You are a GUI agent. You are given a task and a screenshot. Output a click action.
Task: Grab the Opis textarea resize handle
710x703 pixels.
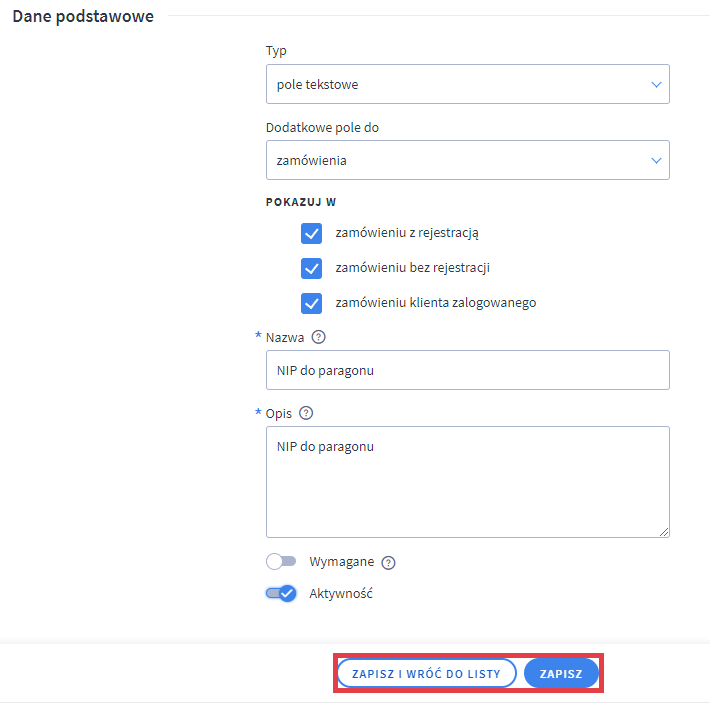tap(663, 532)
